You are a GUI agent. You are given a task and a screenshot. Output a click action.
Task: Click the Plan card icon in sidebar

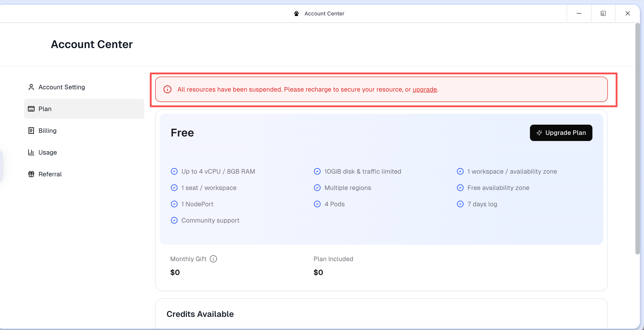31,109
